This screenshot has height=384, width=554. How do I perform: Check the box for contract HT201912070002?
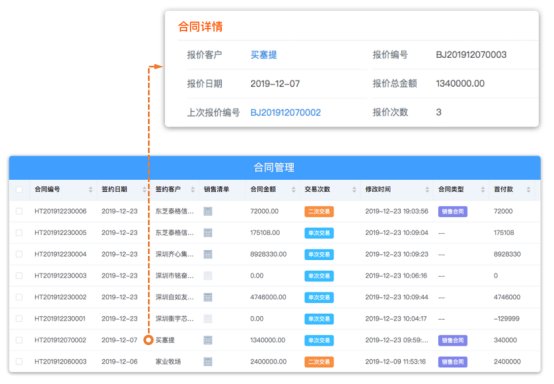coord(19,340)
